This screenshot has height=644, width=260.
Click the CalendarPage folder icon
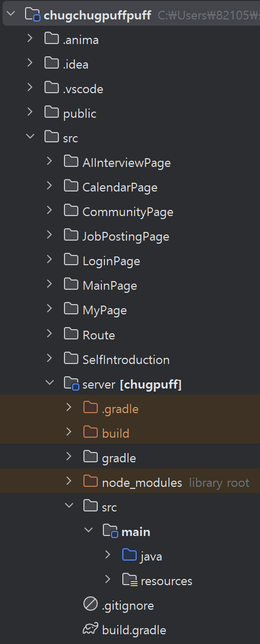click(71, 186)
